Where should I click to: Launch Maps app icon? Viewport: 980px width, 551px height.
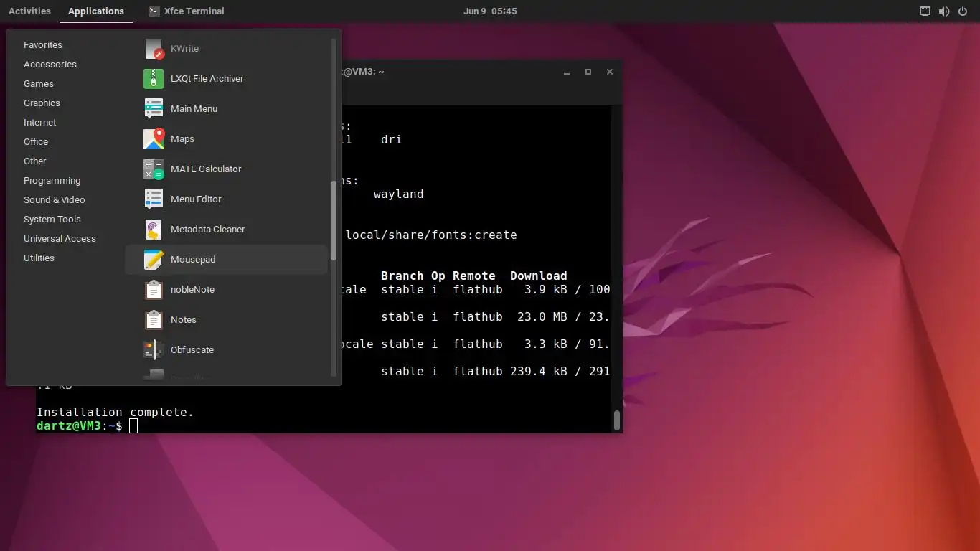click(x=154, y=139)
